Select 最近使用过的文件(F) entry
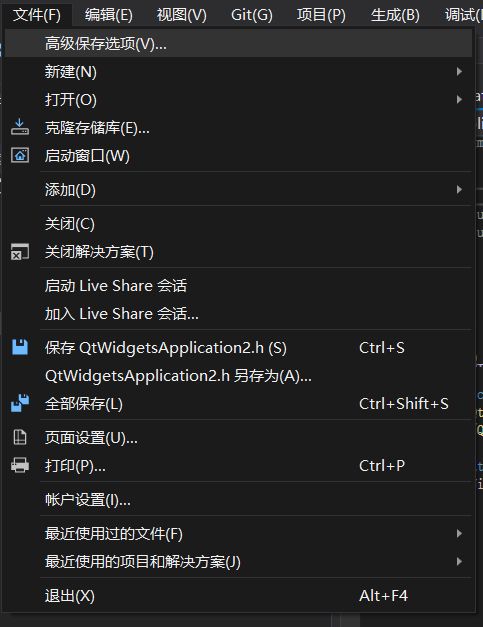483x627 pixels. pos(238,533)
